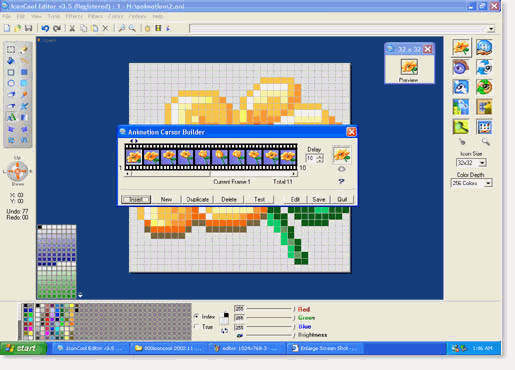Click the Up arrow on move pad
Image resolution: width=515 pixels, height=370 pixels.
tap(18, 164)
